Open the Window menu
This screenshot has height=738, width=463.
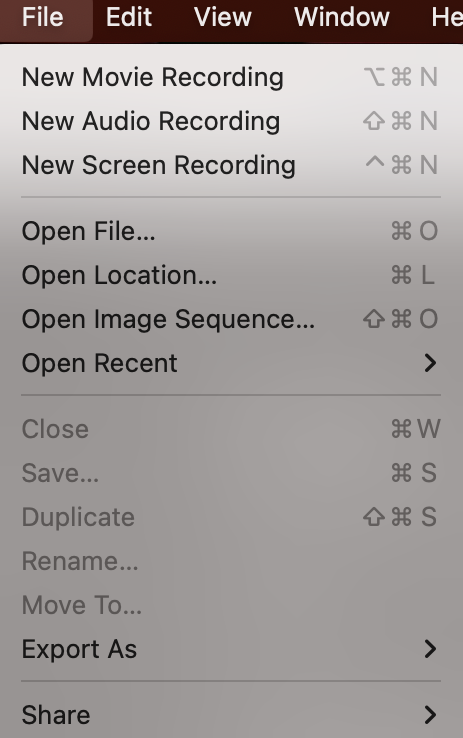click(x=342, y=17)
